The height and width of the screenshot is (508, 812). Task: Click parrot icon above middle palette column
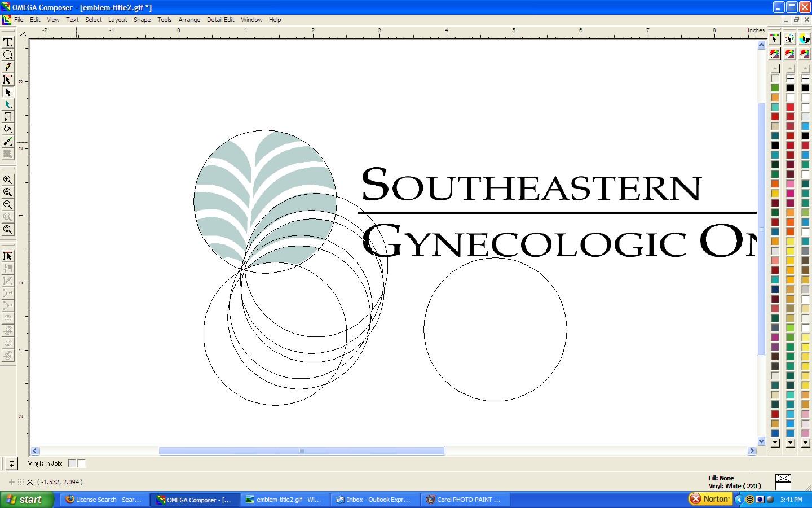coord(789,54)
